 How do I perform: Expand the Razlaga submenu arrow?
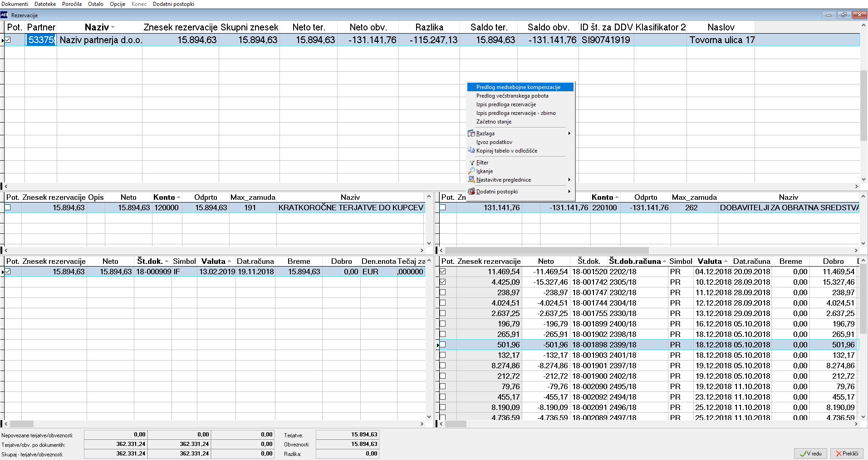click(x=569, y=134)
